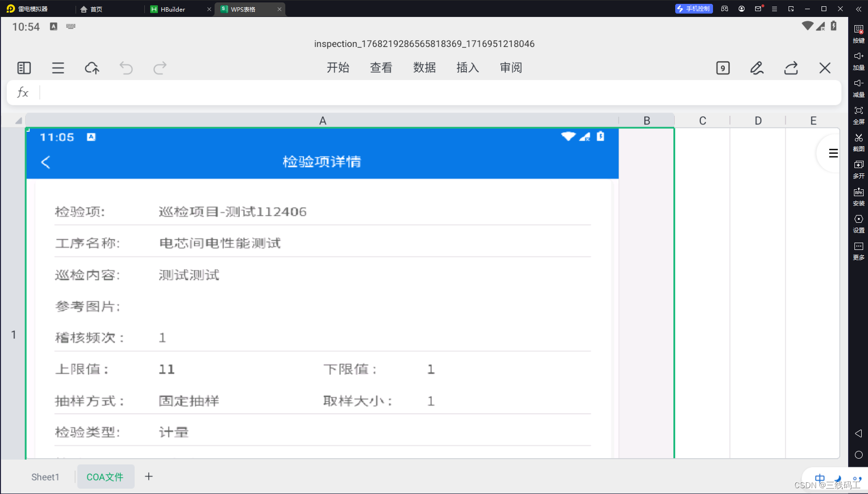Add a new sheet with the plus button
This screenshot has height=494, width=868.
(149, 477)
